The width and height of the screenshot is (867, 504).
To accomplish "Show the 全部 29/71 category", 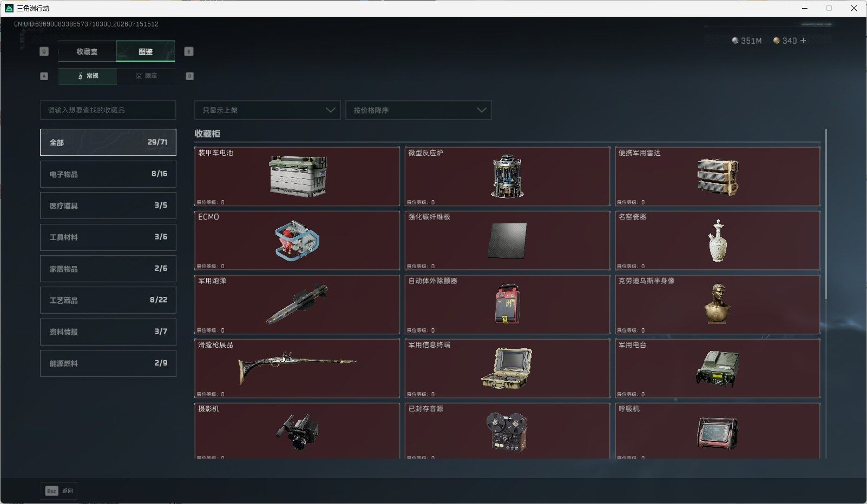I will pos(108,142).
